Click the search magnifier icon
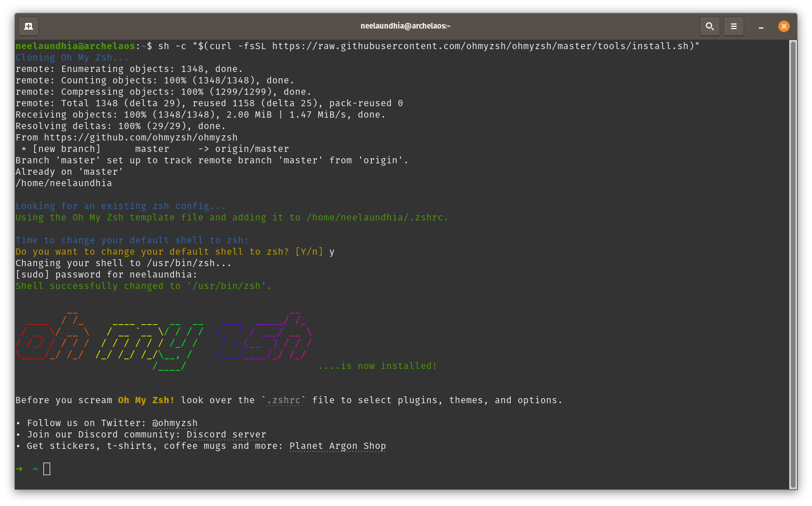This screenshot has height=506, width=812. click(709, 26)
